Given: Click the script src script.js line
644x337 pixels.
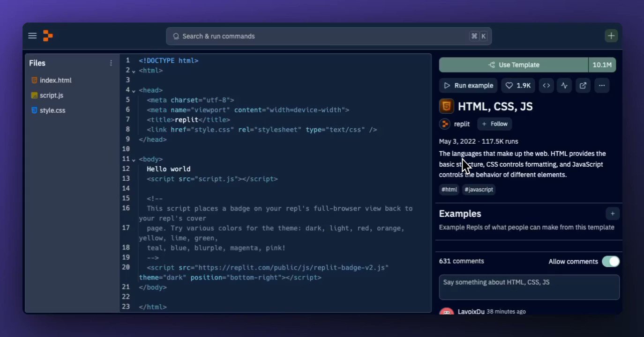Looking at the screenshot, I should click(x=212, y=179).
